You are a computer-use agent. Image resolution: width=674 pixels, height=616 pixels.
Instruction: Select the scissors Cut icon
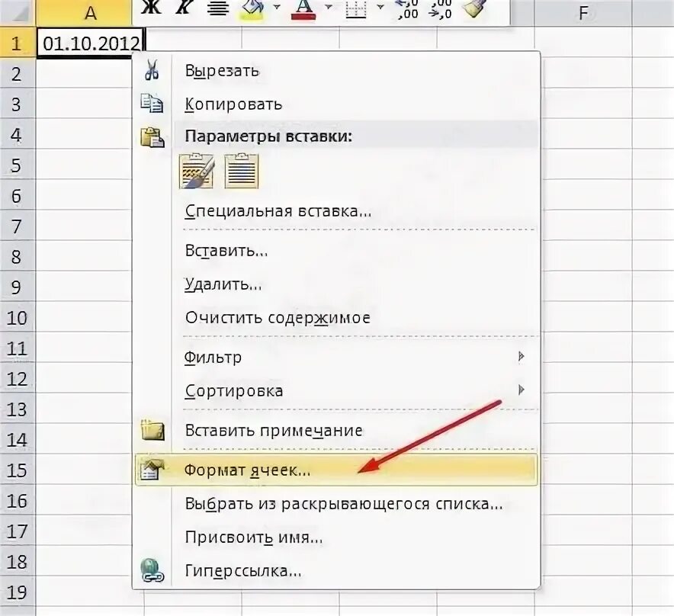click(x=152, y=70)
